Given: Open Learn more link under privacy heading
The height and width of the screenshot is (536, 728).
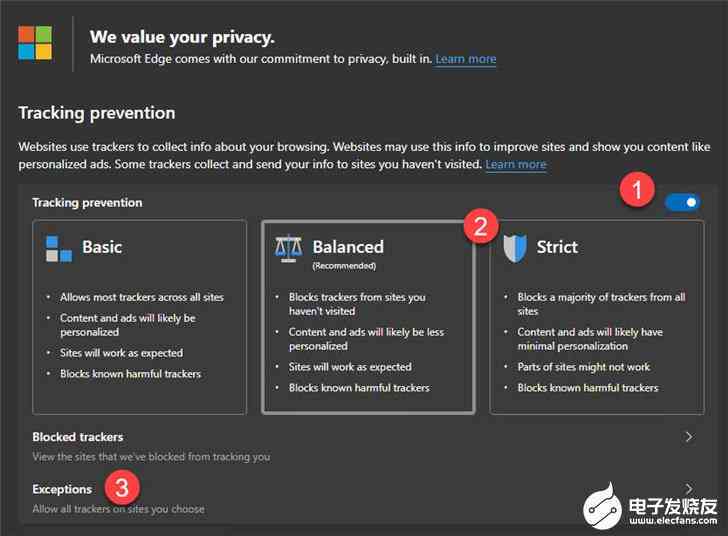Looking at the screenshot, I should (x=466, y=59).
